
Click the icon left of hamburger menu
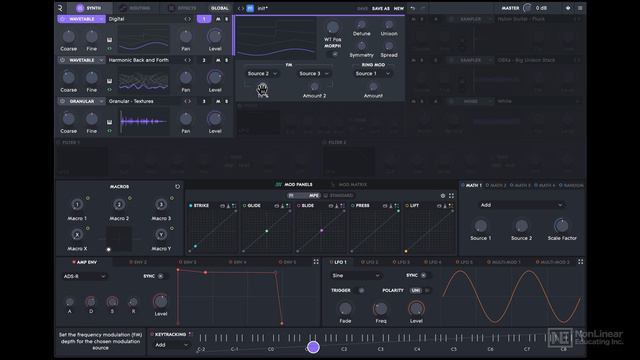pyautogui.click(x=568, y=8)
